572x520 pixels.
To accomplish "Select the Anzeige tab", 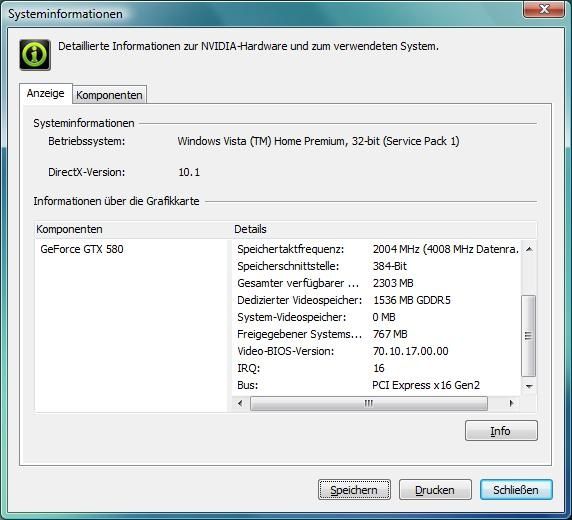I will [x=45, y=93].
